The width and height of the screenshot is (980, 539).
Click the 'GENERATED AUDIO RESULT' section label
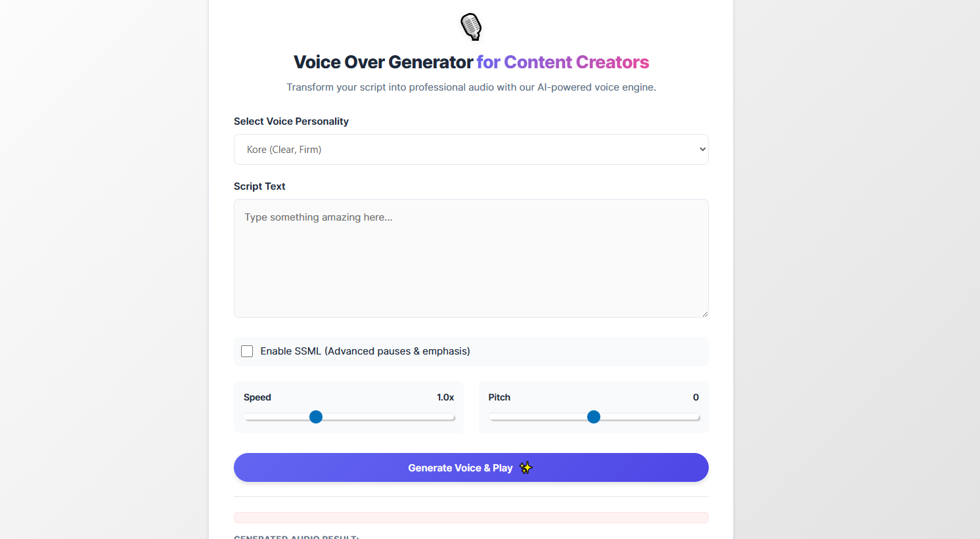(x=296, y=536)
